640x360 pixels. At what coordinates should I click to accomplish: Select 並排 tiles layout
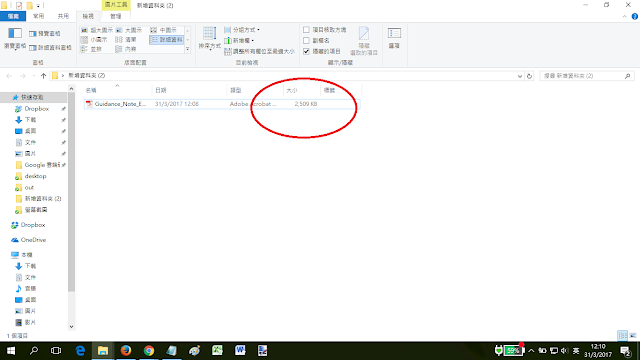[91, 49]
